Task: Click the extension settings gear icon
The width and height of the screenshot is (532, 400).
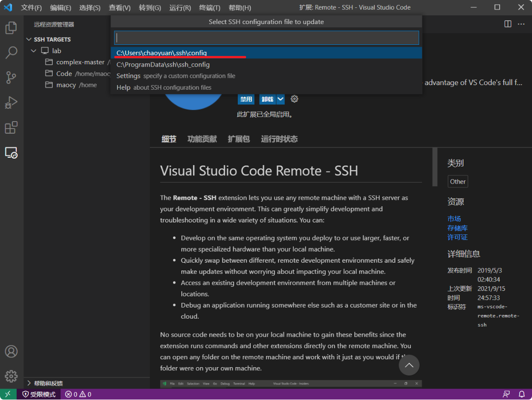Action: [294, 99]
